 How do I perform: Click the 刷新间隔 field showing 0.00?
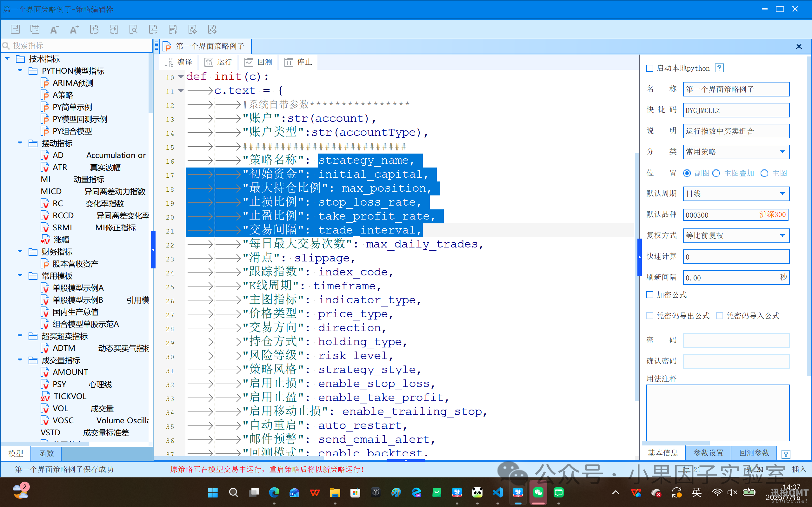736,278
